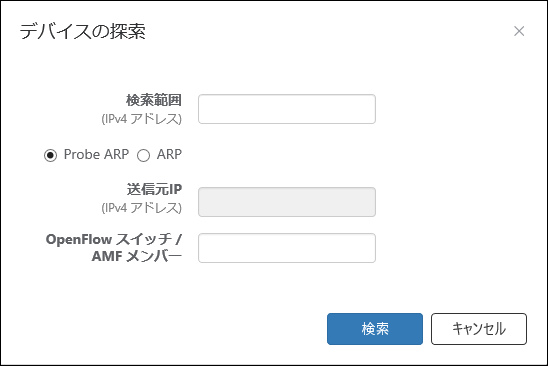Start device search using the 検索 button

click(x=375, y=329)
